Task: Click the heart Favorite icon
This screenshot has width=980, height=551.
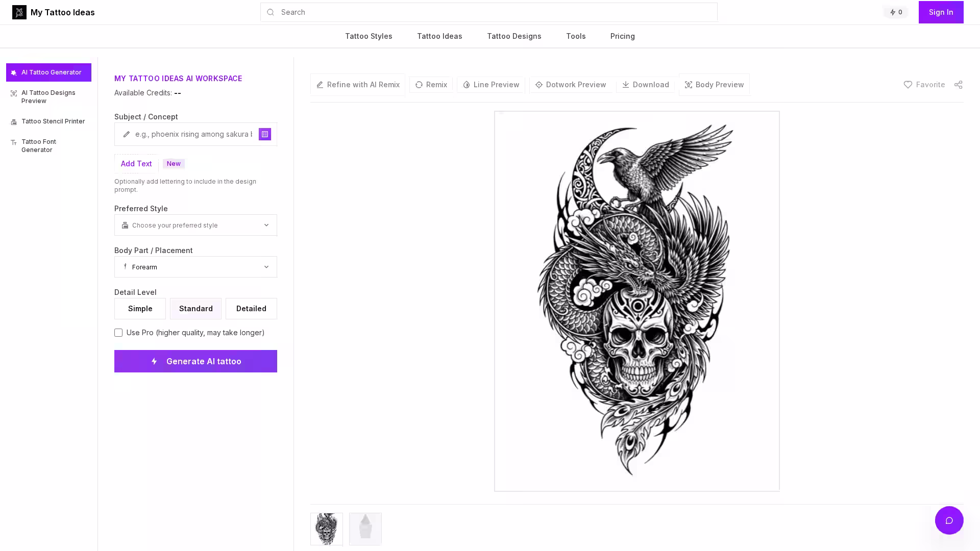Action: tap(908, 85)
